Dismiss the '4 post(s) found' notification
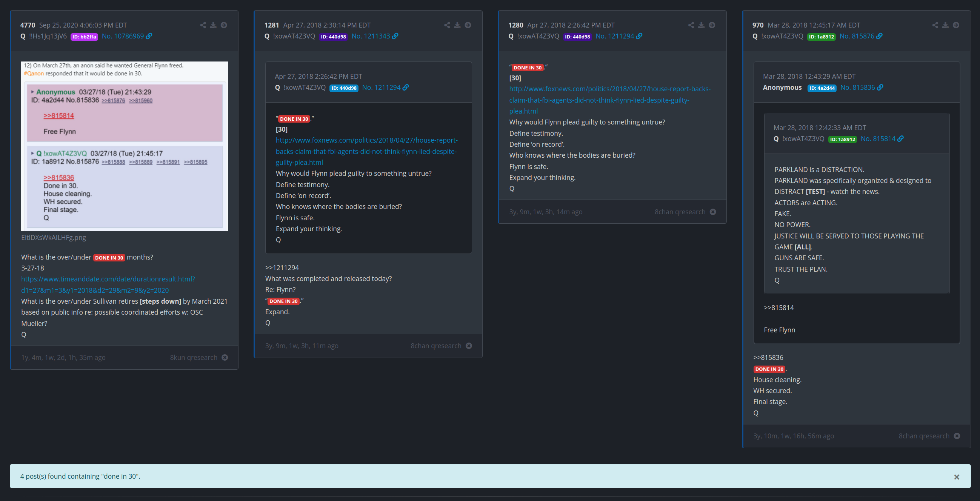The height and width of the screenshot is (501, 980). (956, 477)
